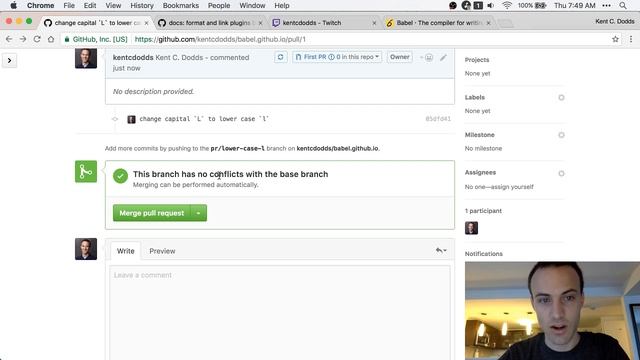Screen dimensions: 640x360
Task: Open the three-dots menu bar extra
Action: 607,5
